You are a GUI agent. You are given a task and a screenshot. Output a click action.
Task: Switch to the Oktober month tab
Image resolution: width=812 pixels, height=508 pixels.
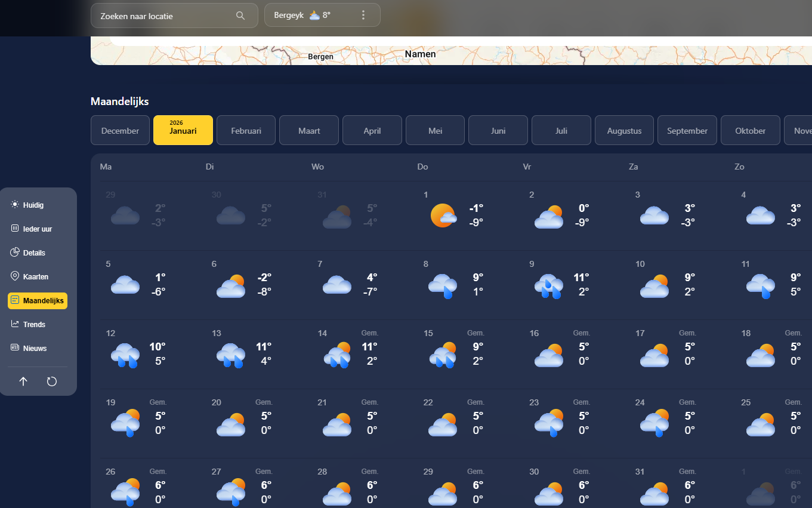(751, 131)
